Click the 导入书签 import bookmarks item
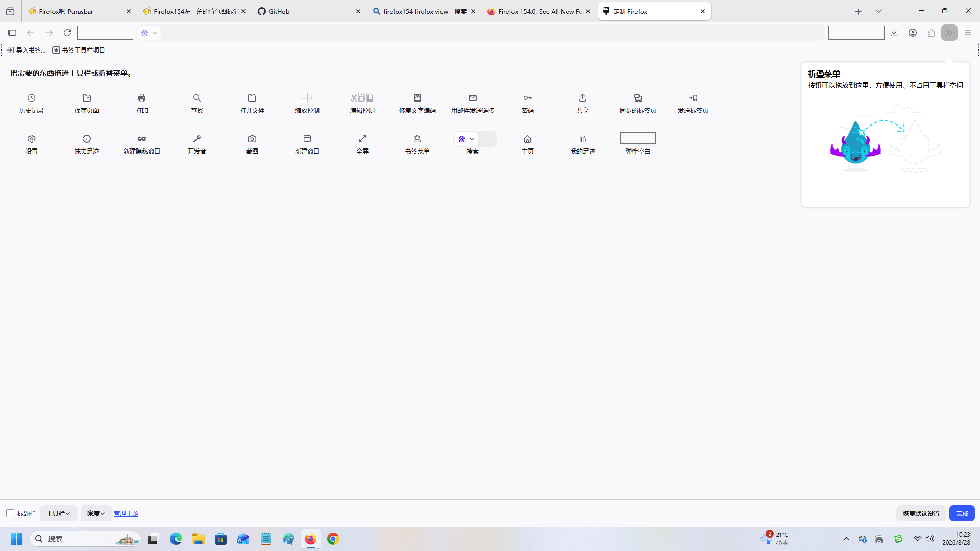The image size is (980, 551). 27,50
